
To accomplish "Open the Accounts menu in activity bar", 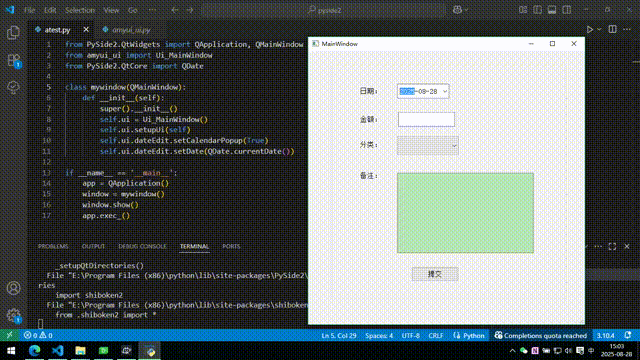I will point(13,288).
